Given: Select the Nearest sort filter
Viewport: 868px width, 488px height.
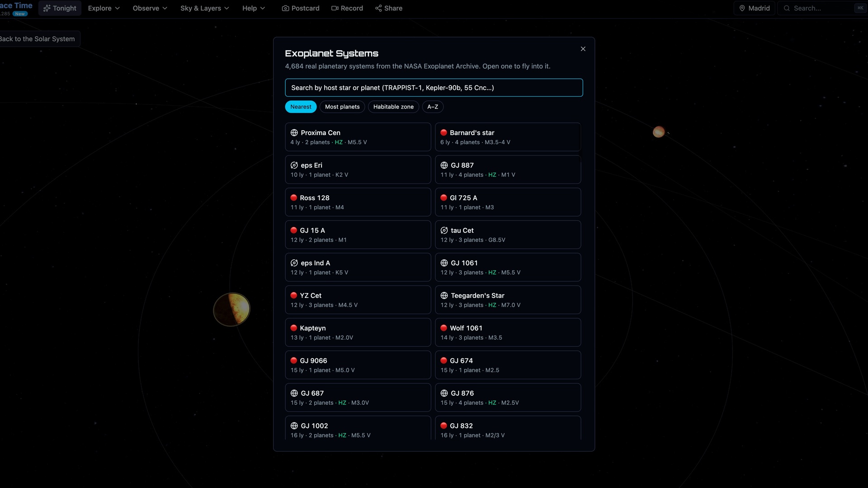Looking at the screenshot, I should click(x=301, y=107).
